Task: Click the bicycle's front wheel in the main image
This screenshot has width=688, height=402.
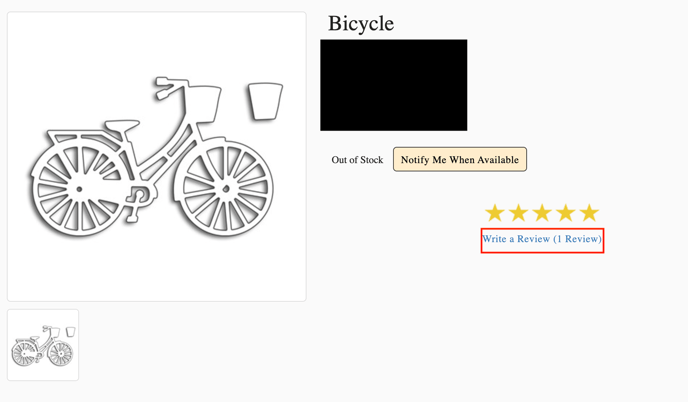Action: pyautogui.click(x=227, y=188)
